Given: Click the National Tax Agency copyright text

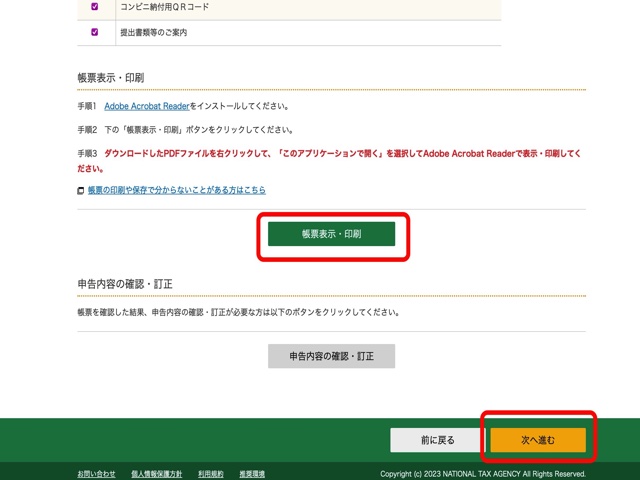Looking at the screenshot, I should click(x=482, y=473).
